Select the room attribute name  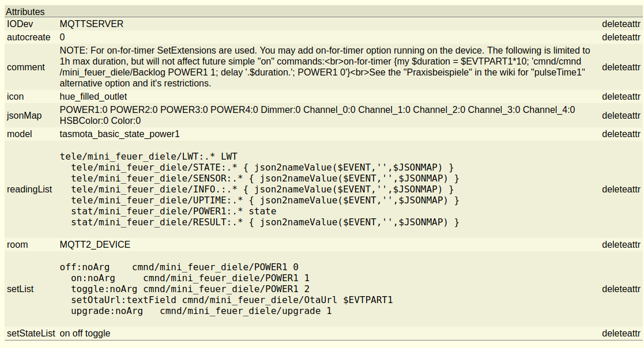point(17,245)
